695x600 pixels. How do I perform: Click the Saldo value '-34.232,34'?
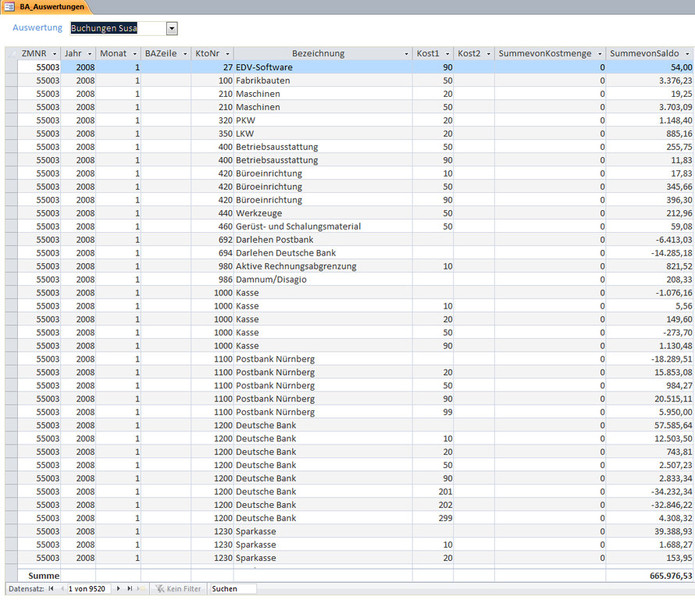point(650,491)
